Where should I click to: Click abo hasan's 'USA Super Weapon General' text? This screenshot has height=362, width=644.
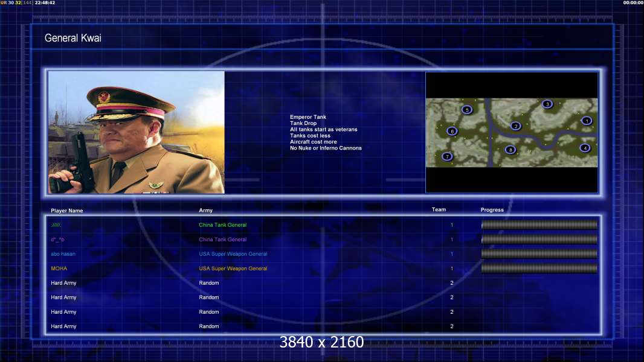click(233, 254)
